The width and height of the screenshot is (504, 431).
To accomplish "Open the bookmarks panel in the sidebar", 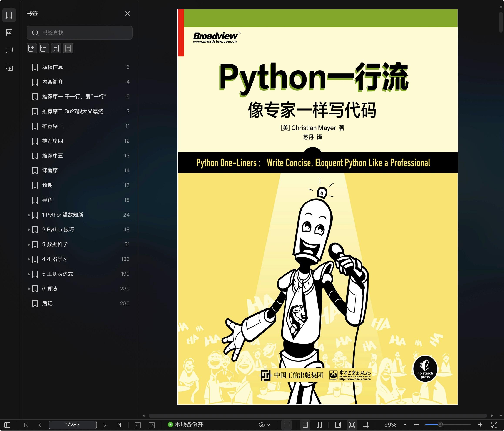I will click(x=9, y=15).
